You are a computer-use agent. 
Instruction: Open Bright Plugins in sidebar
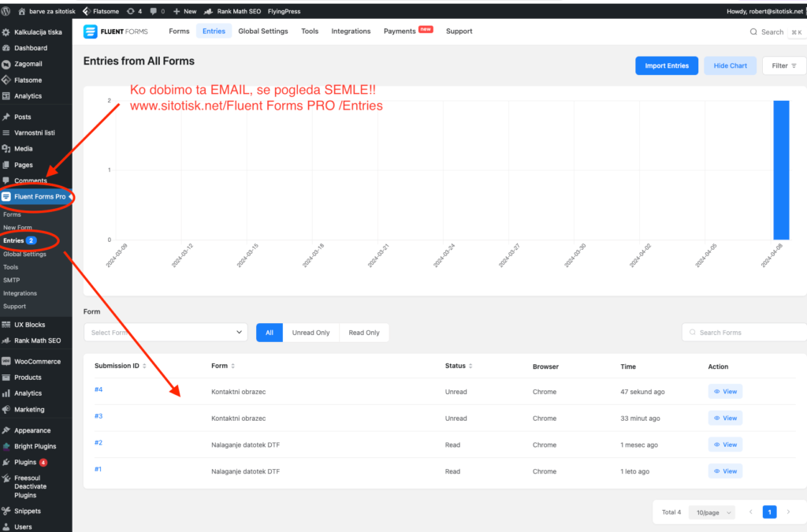click(36, 446)
